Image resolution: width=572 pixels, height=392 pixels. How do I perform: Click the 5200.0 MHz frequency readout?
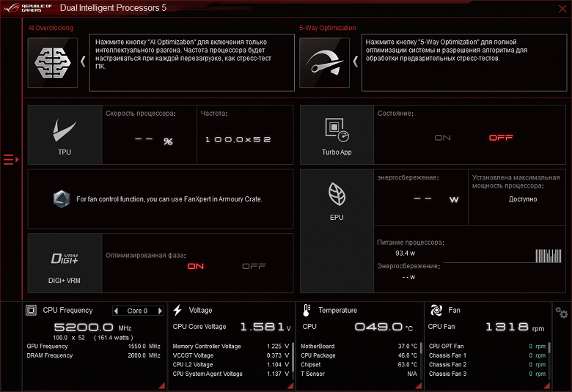tap(92, 328)
